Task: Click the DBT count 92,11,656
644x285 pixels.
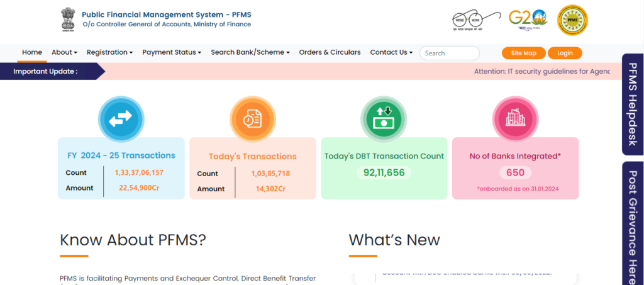Action: pyautogui.click(x=384, y=172)
